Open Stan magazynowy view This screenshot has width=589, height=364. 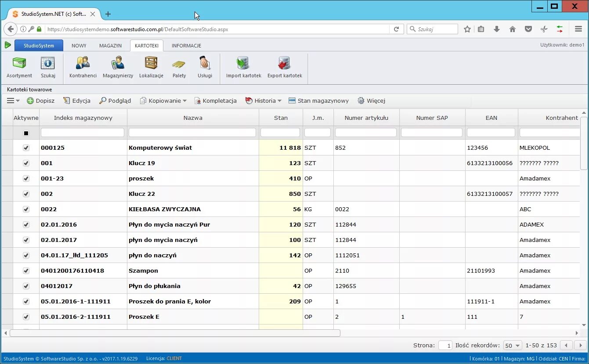click(318, 101)
